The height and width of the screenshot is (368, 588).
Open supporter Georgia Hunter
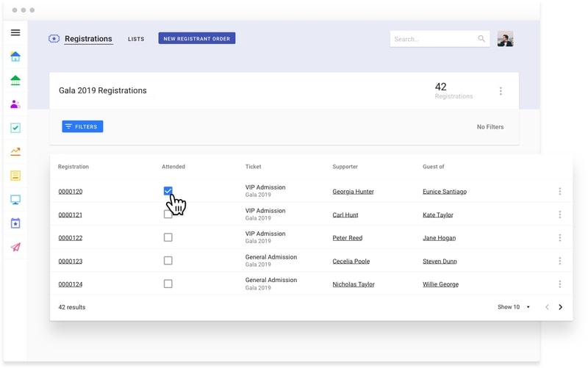354,192
